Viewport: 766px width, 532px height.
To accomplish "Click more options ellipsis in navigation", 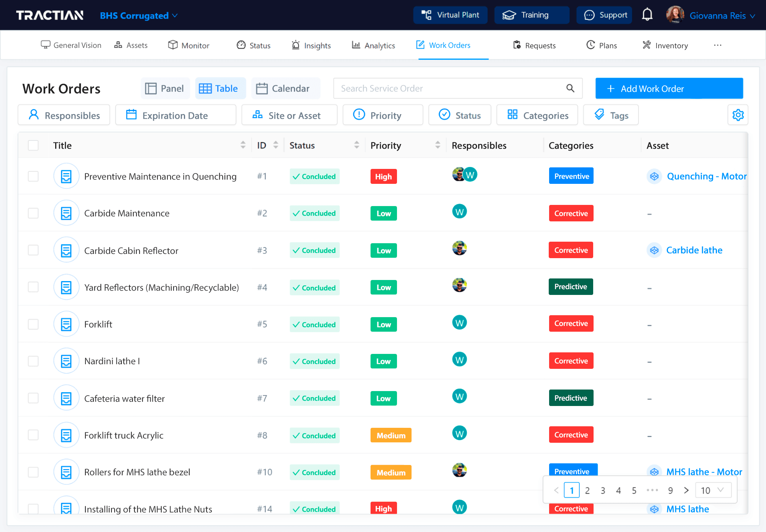I will [x=717, y=45].
